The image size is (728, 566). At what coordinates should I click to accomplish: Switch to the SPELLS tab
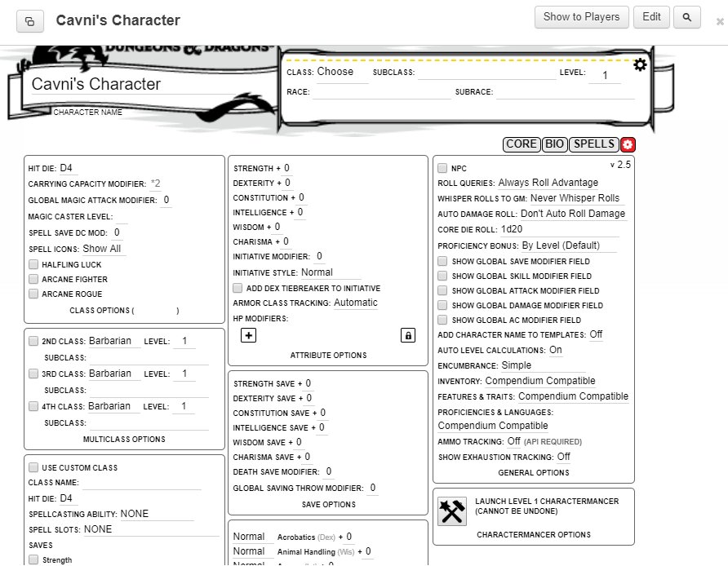594,144
